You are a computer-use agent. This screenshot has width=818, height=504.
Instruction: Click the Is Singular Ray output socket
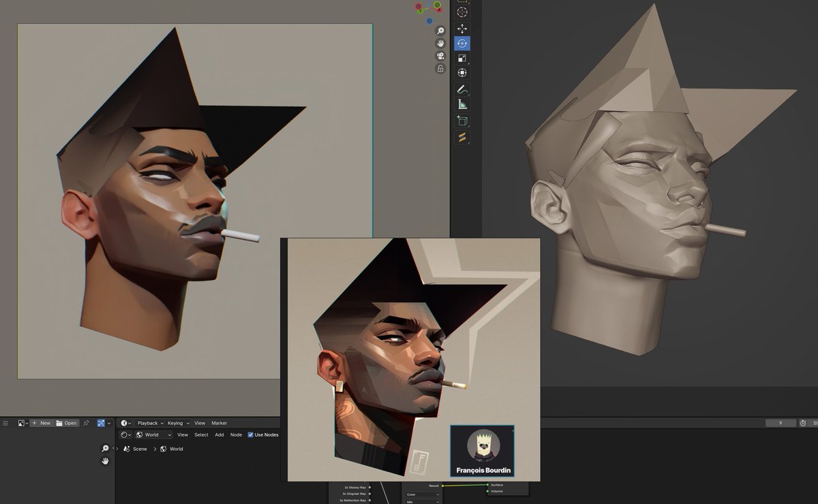[369, 494]
